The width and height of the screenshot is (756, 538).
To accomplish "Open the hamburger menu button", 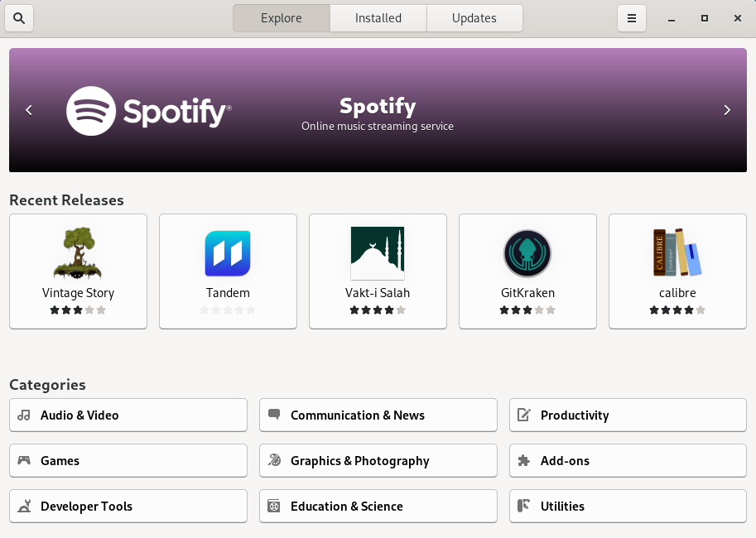I will [x=631, y=18].
